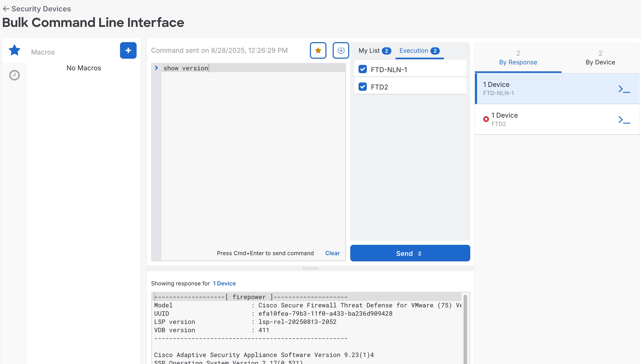Add a new macro with the plus icon
Screen dimensions: 641x364
tap(128, 50)
